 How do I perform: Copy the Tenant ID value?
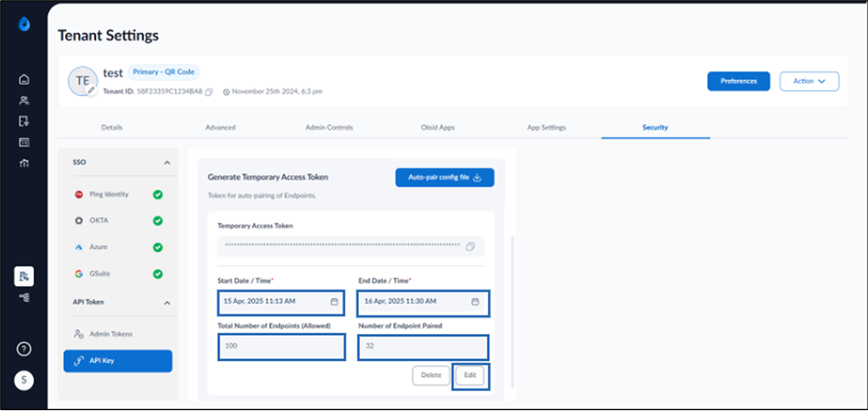click(209, 91)
